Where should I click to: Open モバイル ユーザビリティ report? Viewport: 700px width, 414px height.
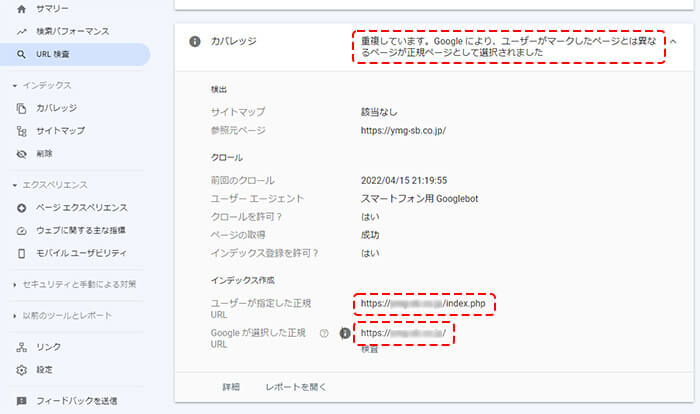coord(81,253)
